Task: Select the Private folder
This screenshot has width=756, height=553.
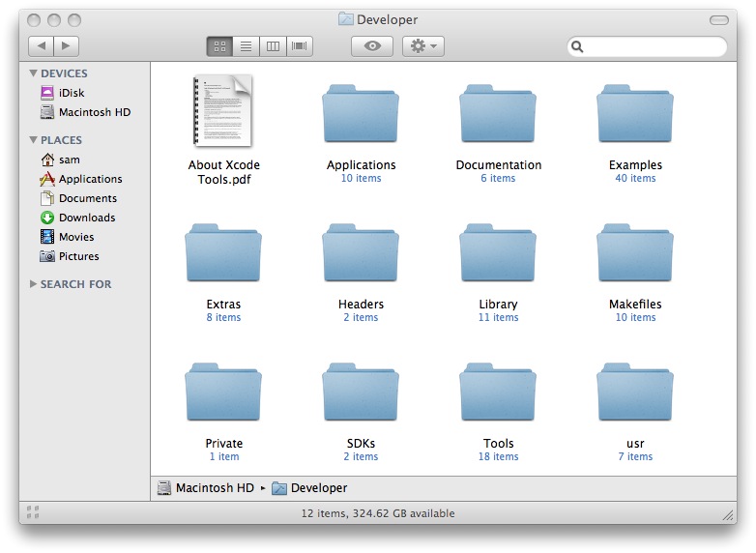Action: pos(223,392)
